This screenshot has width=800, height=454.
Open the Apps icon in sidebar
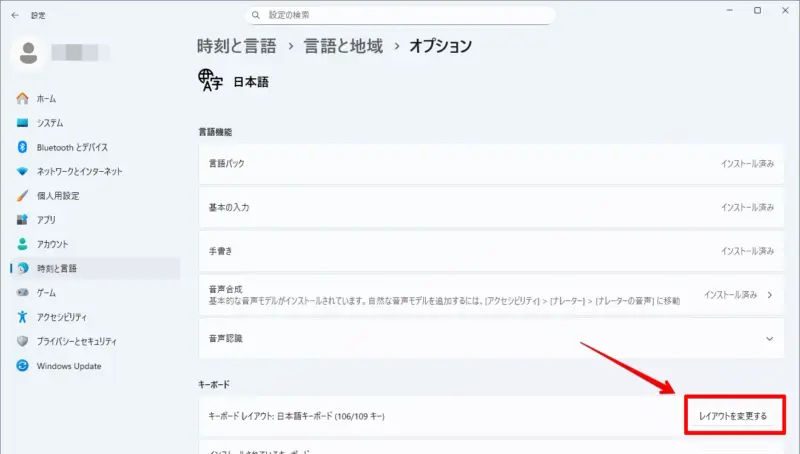(x=22, y=220)
